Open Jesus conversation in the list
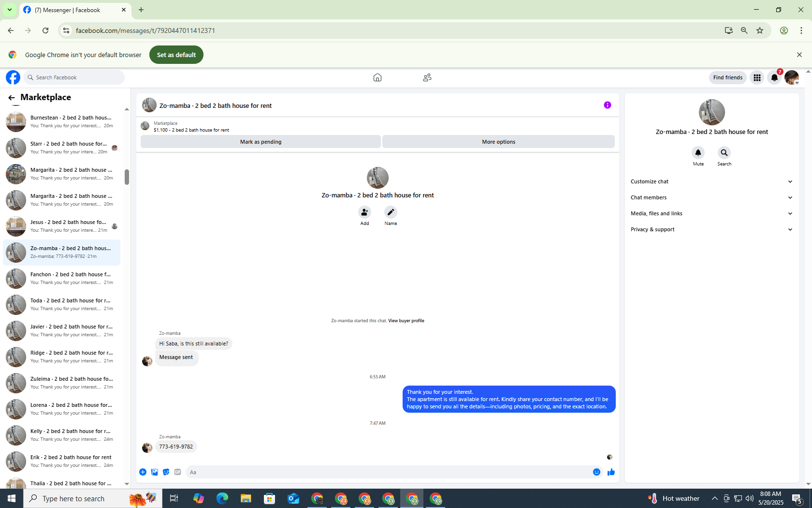This screenshot has width=812, height=508. pyautogui.click(x=62, y=226)
